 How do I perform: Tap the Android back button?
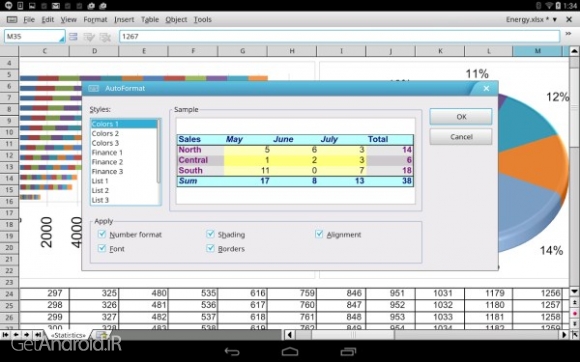(x=232, y=352)
